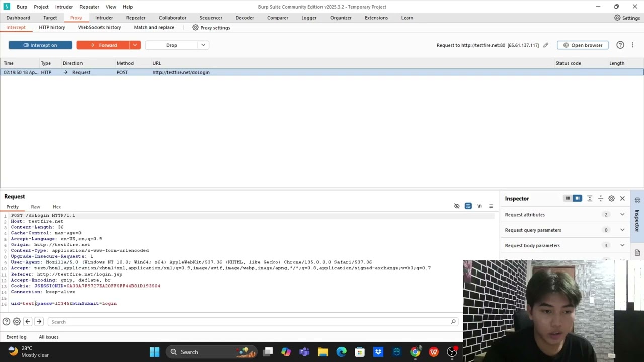The height and width of the screenshot is (362, 644).
Task: Switch Inspector to horizontal layout
Action: coord(568,199)
